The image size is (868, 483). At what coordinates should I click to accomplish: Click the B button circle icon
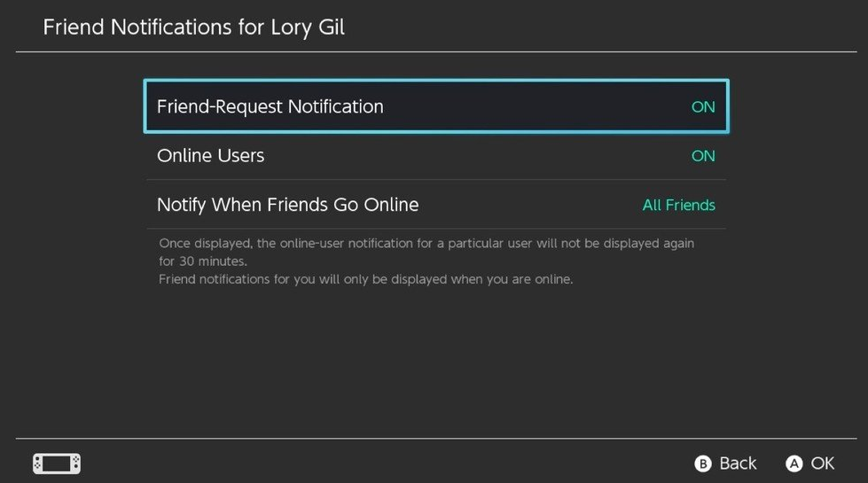click(x=702, y=464)
